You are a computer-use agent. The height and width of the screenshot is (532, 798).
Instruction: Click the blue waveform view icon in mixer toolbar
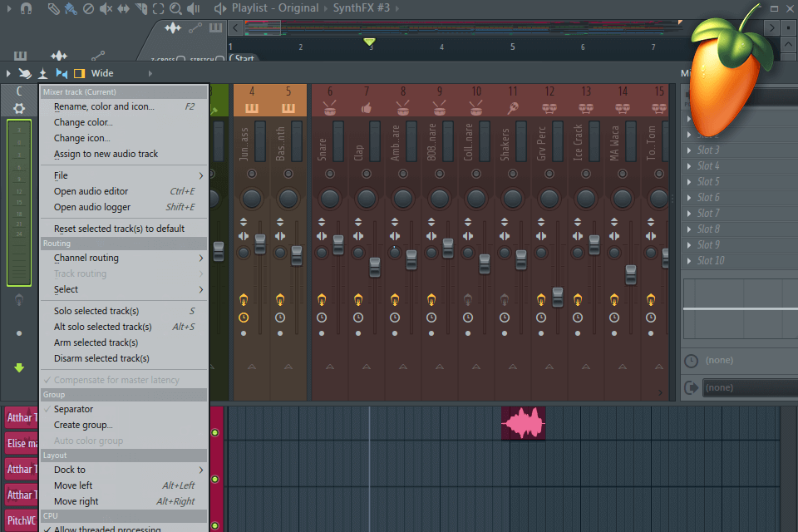(x=62, y=73)
